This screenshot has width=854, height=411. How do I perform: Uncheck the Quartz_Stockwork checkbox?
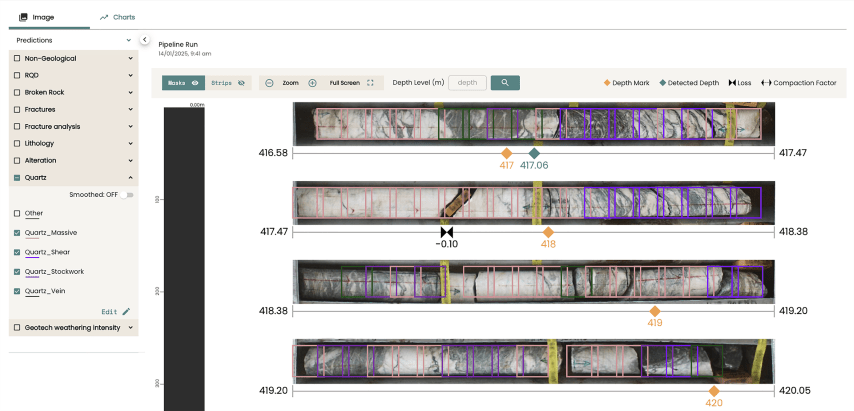[x=17, y=272]
